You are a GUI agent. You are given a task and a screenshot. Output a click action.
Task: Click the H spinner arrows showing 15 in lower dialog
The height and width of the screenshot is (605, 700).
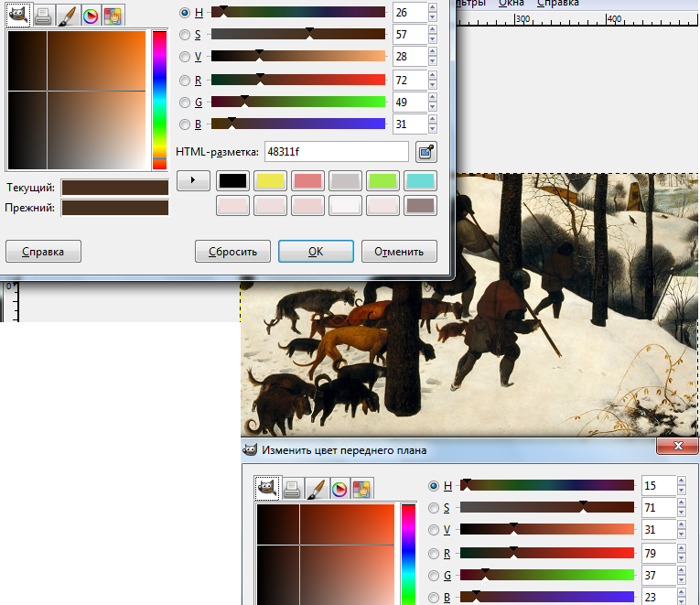(x=682, y=485)
